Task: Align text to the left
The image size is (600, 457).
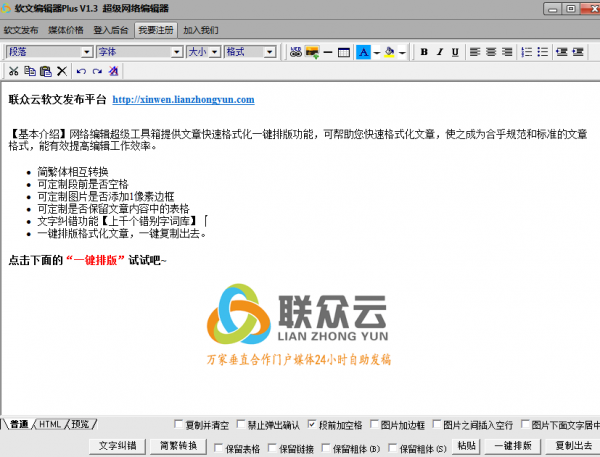Action: [475, 52]
